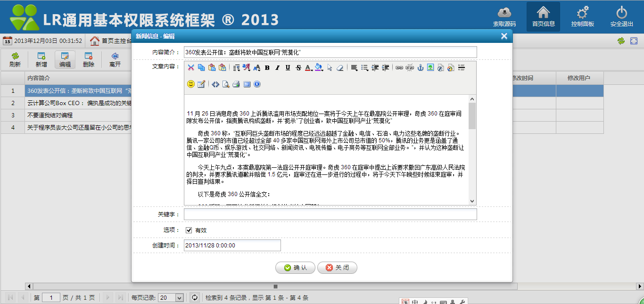Open the font size dropdown
The image size is (644, 304).
coord(256,68)
